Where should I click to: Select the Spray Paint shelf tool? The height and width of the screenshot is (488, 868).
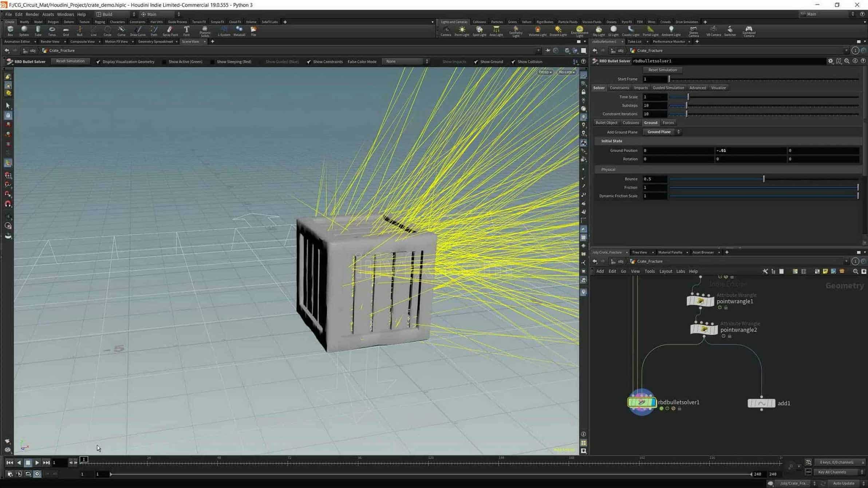(170, 31)
